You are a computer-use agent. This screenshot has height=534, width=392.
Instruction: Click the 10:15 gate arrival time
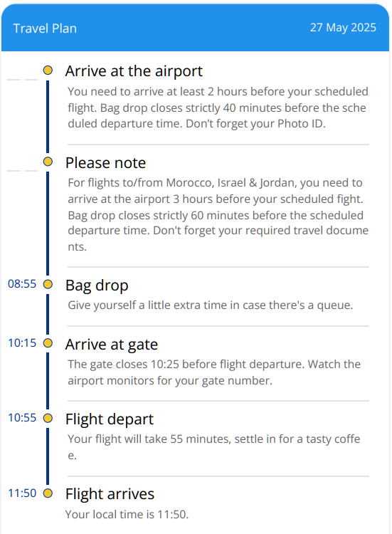pos(22,343)
